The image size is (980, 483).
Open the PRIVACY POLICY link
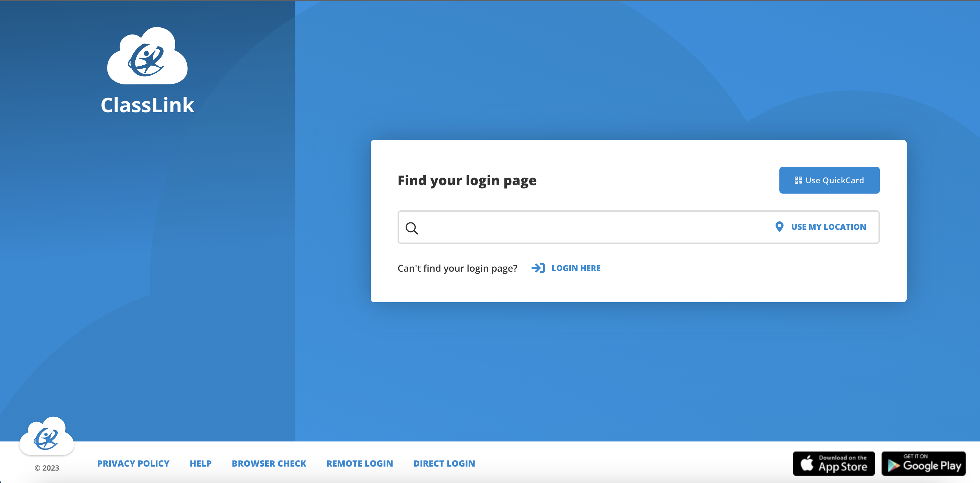(133, 463)
